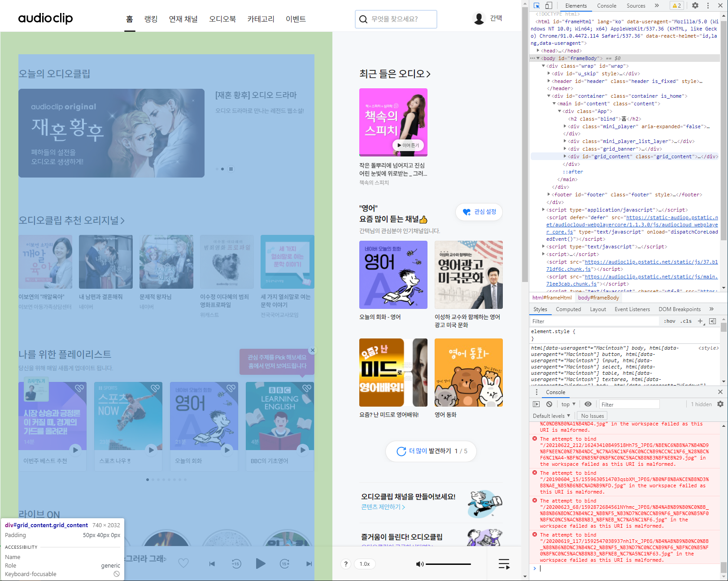
Task: Switch to DevTools Sources tab
Action: (x=636, y=6)
